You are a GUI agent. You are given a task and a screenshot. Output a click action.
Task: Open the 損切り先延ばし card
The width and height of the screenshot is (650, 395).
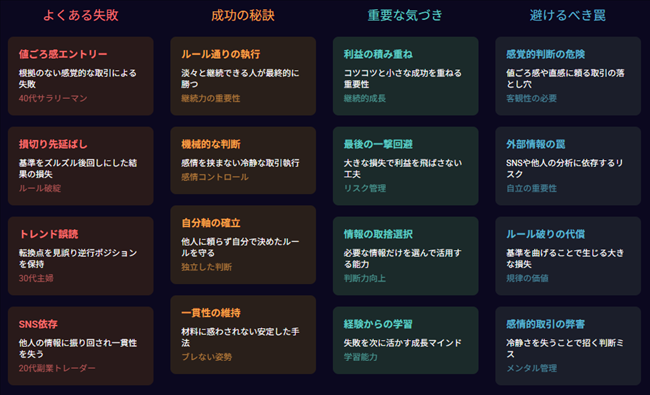click(81, 166)
